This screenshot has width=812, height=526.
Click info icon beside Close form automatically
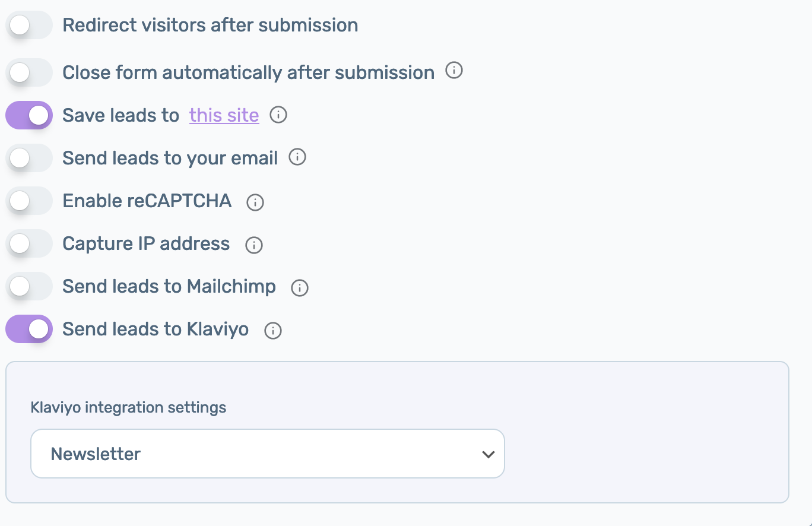[454, 71]
